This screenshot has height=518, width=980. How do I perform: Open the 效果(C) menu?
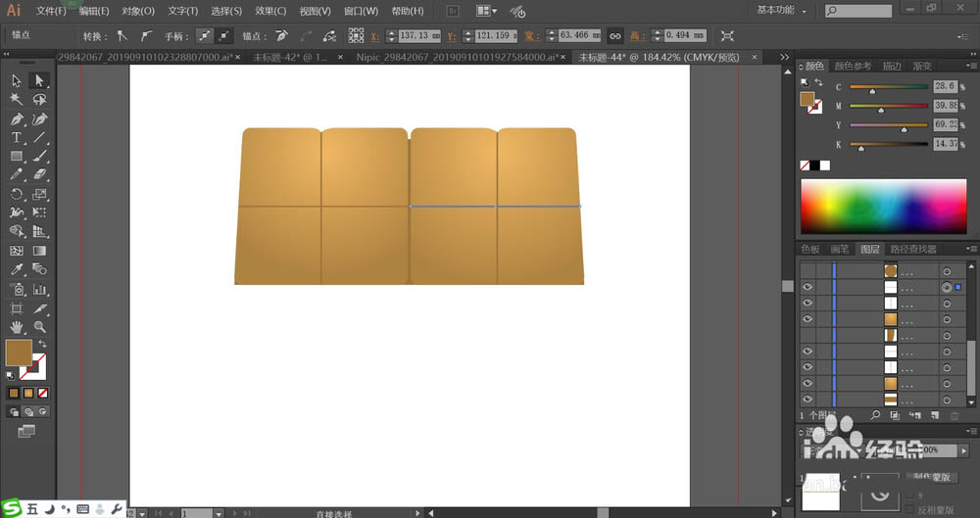coord(270,11)
